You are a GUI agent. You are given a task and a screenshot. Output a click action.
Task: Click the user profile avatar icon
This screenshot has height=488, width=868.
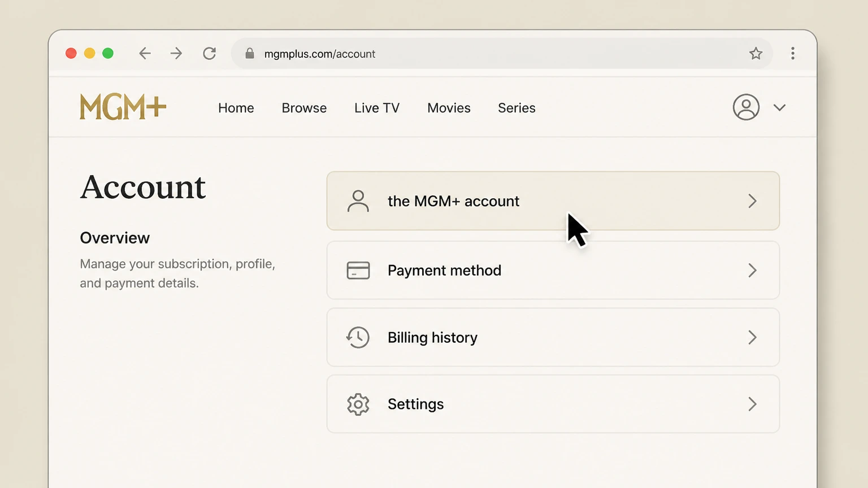click(746, 107)
